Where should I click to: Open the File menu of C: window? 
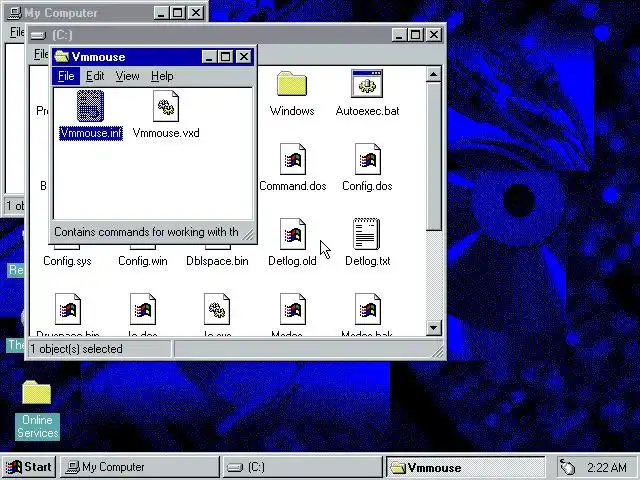(x=41, y=54)
